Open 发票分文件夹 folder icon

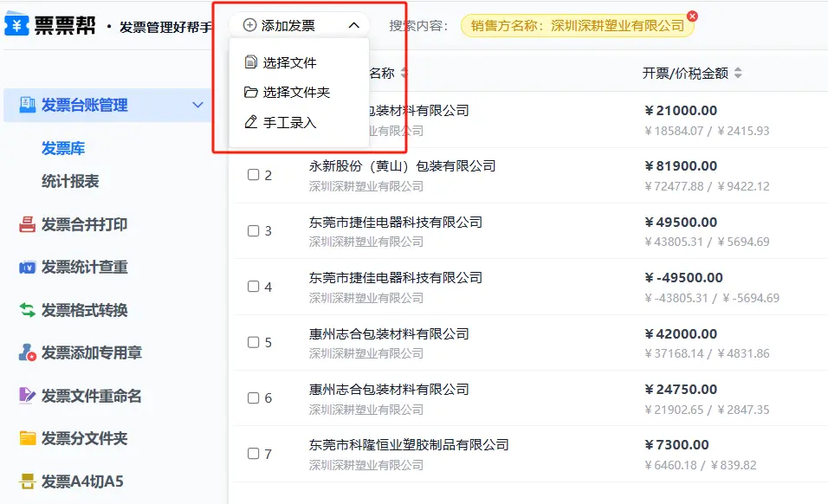[x=27, y=439]
